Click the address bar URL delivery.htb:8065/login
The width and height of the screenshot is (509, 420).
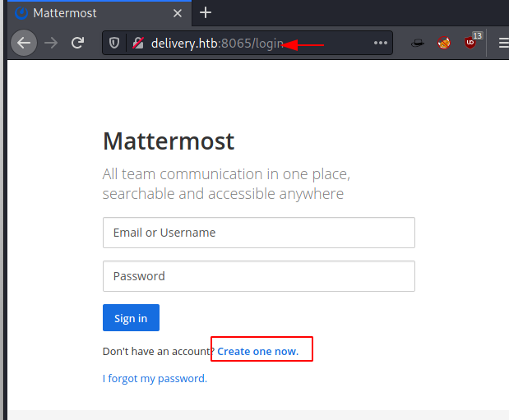[218, 43]
